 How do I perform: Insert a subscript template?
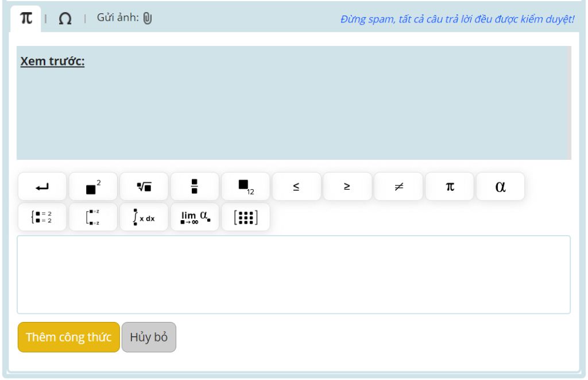pyautogui.click(x=246, y=186)
